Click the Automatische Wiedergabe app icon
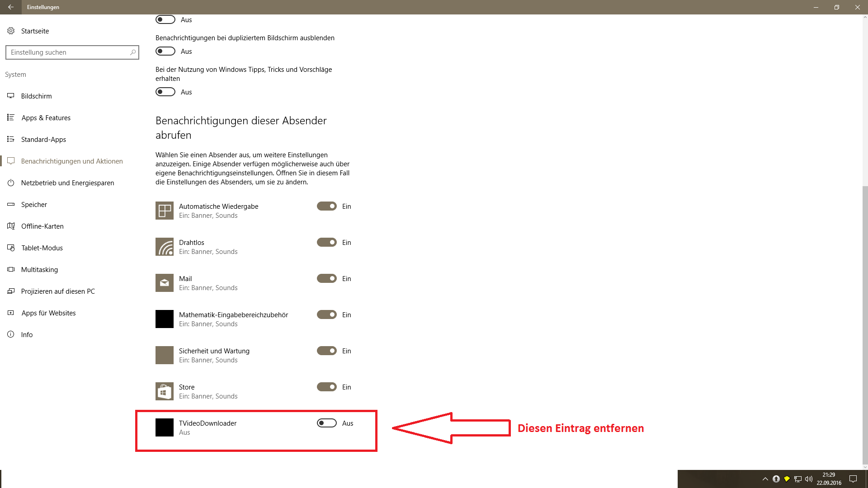This screenshot has width=868, height=488. (164, 211)
